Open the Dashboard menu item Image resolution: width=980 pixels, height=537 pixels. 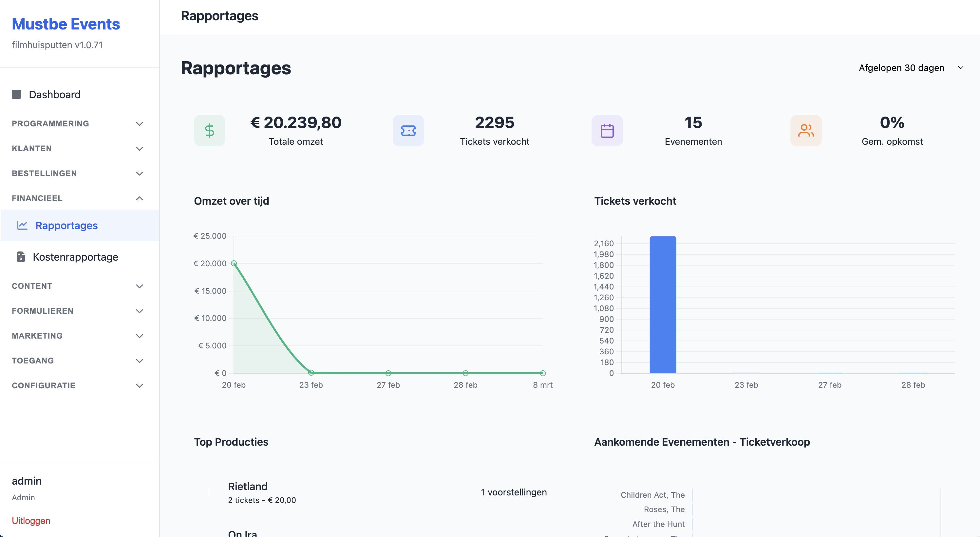click(54, 94)
